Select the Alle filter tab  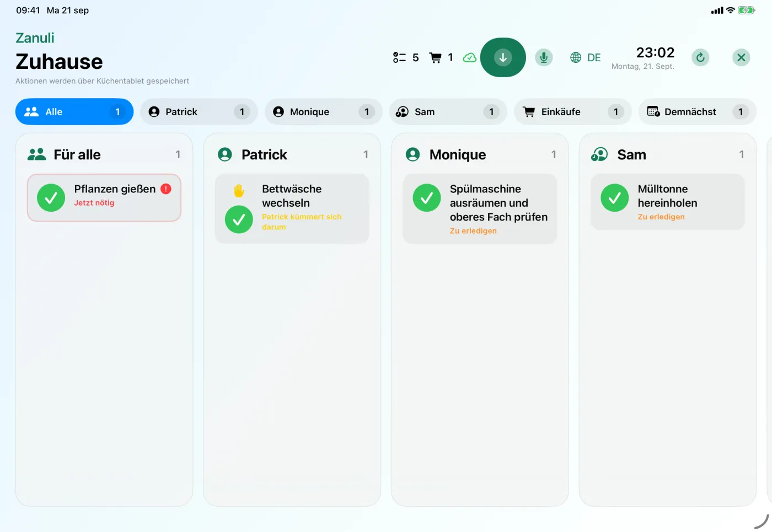tap(74, 112)
